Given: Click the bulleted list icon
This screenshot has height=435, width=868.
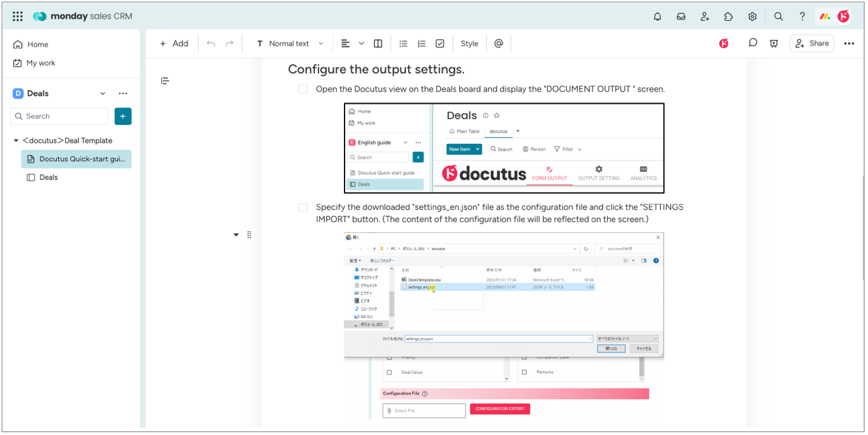Looking at the screenshot, I should coord(403,43).
